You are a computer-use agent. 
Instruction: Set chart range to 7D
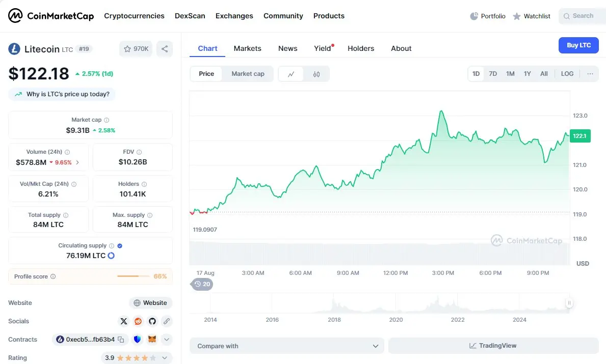[493, 74]
